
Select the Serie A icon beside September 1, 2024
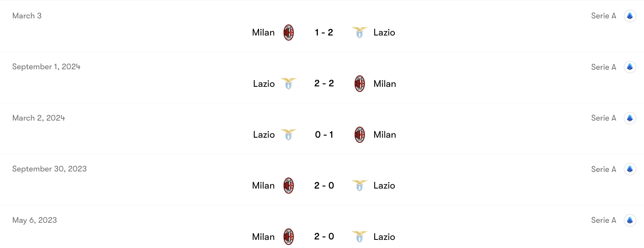tap(630, 67)
